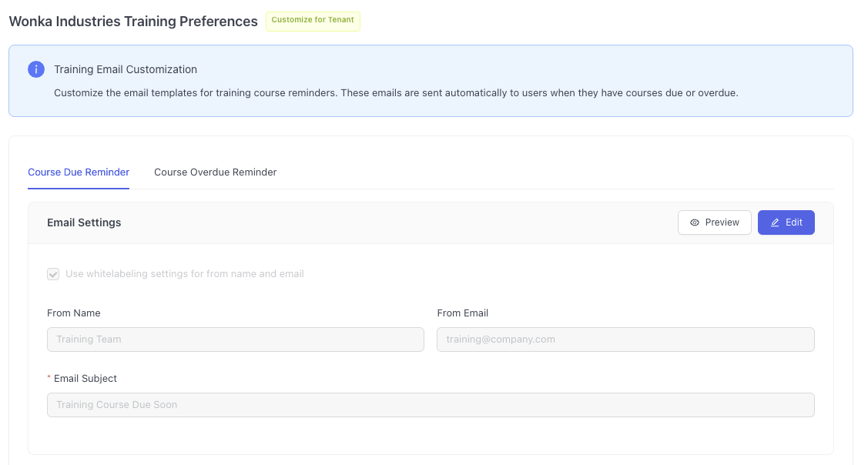Click the 'Use whitelabeling settings' checkbox label
Screen dimensions: 868x465
[x=184, y=274]
